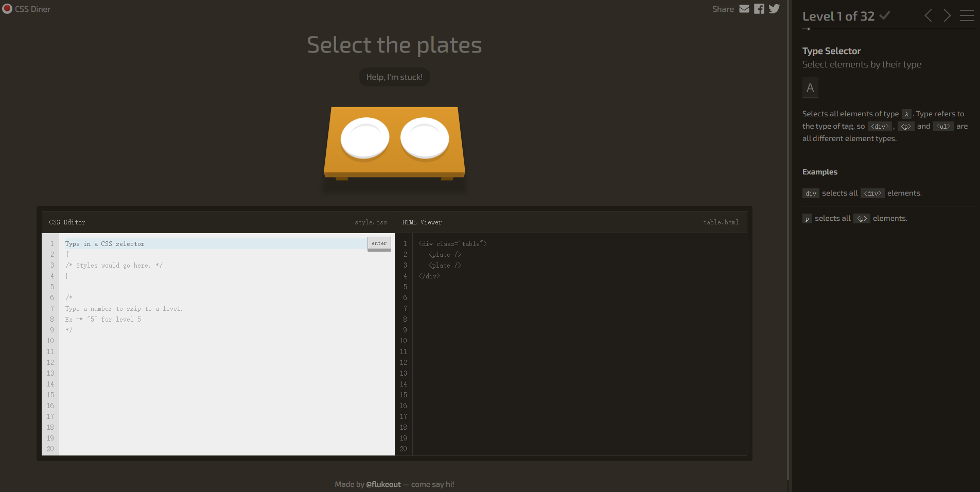Click the left plate on the table
The image size is (980, 492).
click(x=365, y=138)
